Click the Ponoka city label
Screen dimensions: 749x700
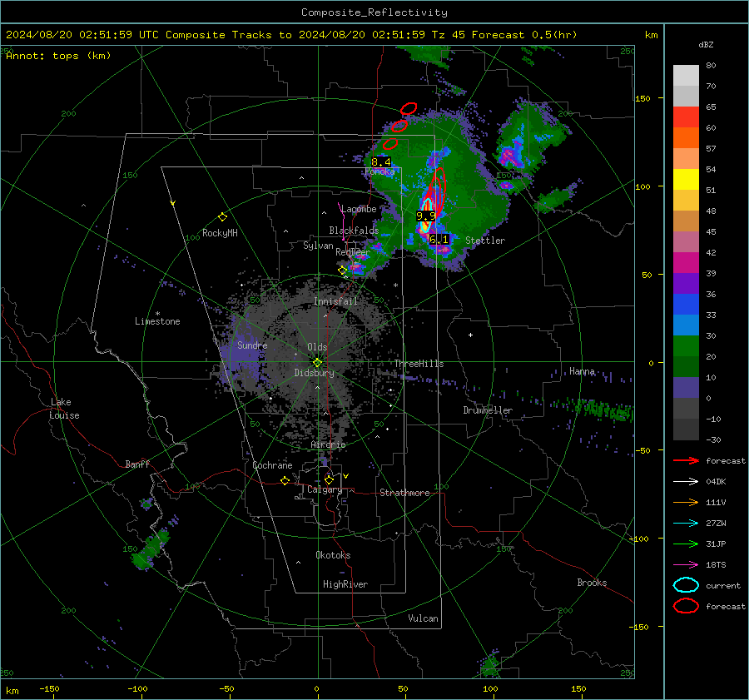pos(379,171)
